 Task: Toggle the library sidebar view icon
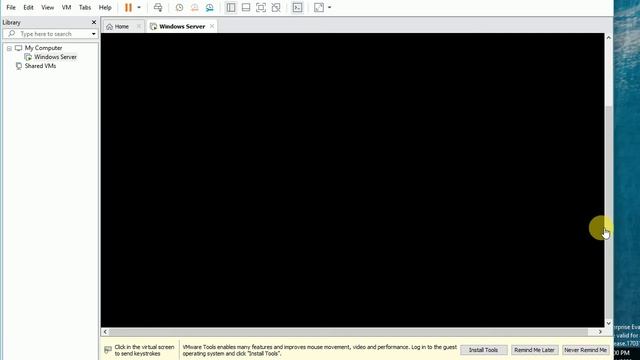click(x=231, y=7)
